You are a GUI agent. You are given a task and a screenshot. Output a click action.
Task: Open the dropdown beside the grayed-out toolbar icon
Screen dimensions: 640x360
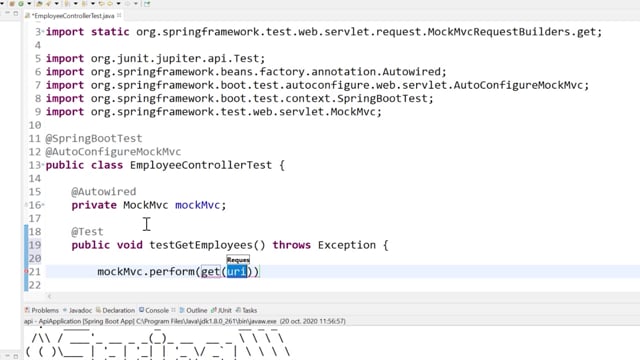click(136, 4)
